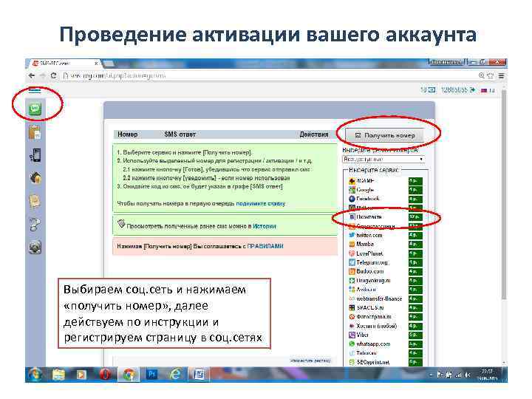Select the webtransfer-finance service row
The image size is (532, 399).
[385, 299]
